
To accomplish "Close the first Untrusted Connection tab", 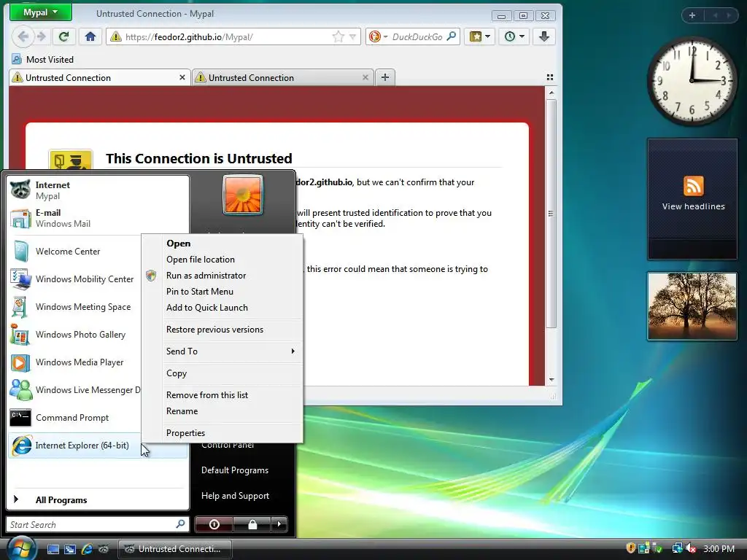I will (x=182, y=77).
